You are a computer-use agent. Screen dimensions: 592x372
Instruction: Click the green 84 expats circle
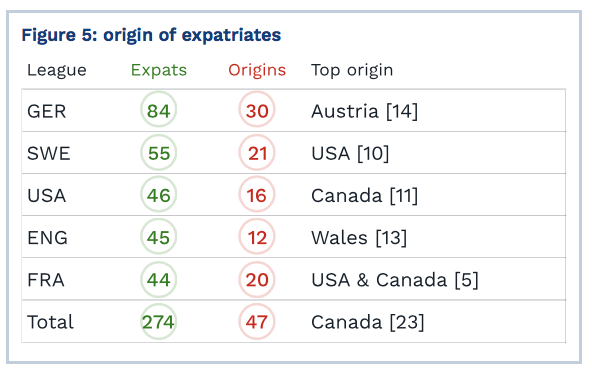[159, 110]
